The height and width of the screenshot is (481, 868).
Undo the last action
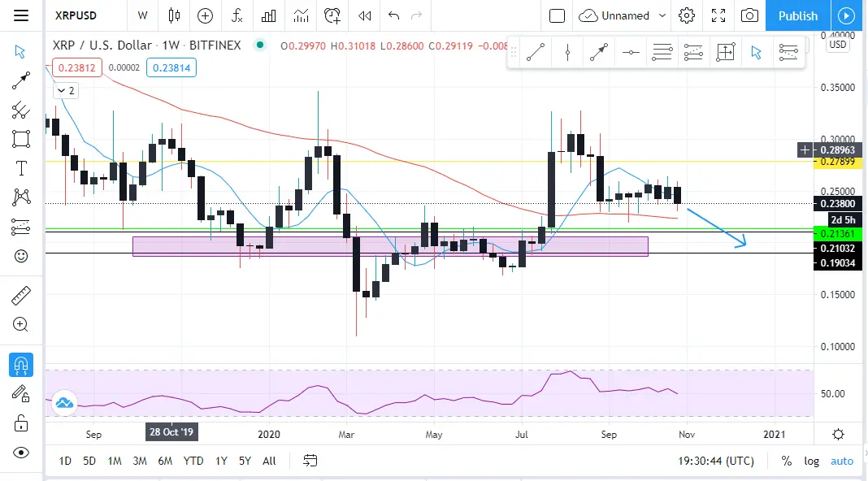393,15
